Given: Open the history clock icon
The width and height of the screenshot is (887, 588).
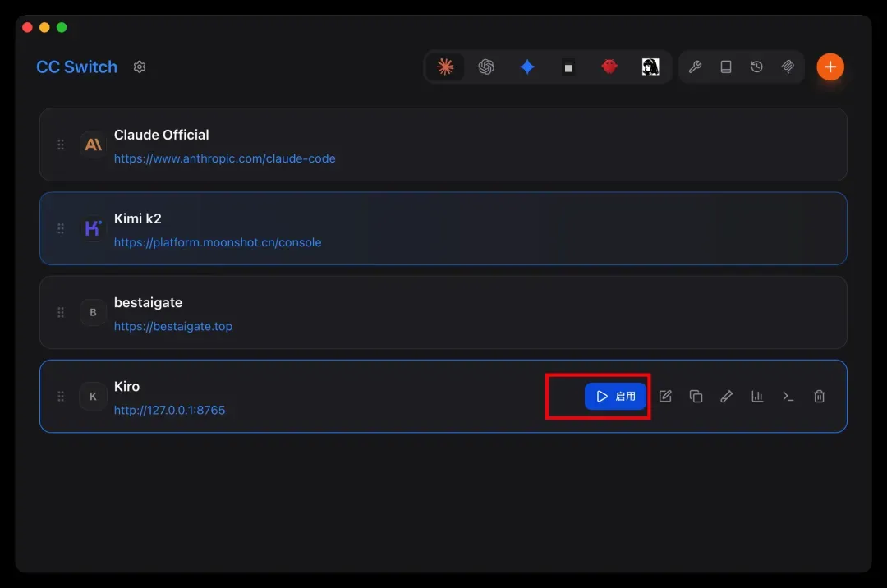Looking at the screenshot, I should (756, 67).
